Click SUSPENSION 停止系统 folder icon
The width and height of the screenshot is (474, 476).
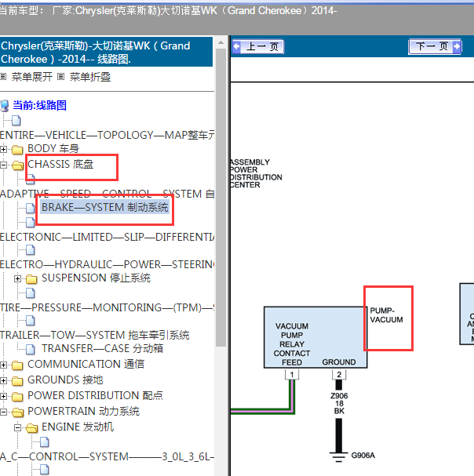click(x=31, y=278)
